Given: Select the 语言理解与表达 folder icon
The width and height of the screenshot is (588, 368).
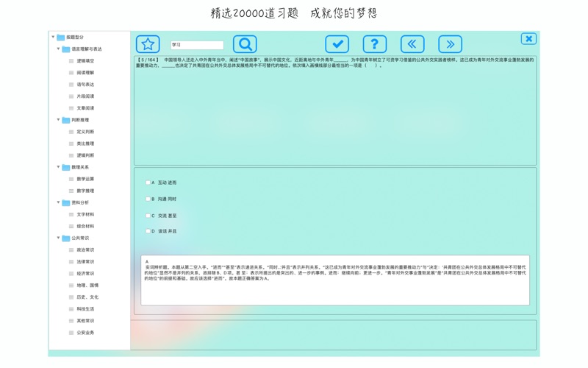Looking at the screenshot, I should point(66,49).
